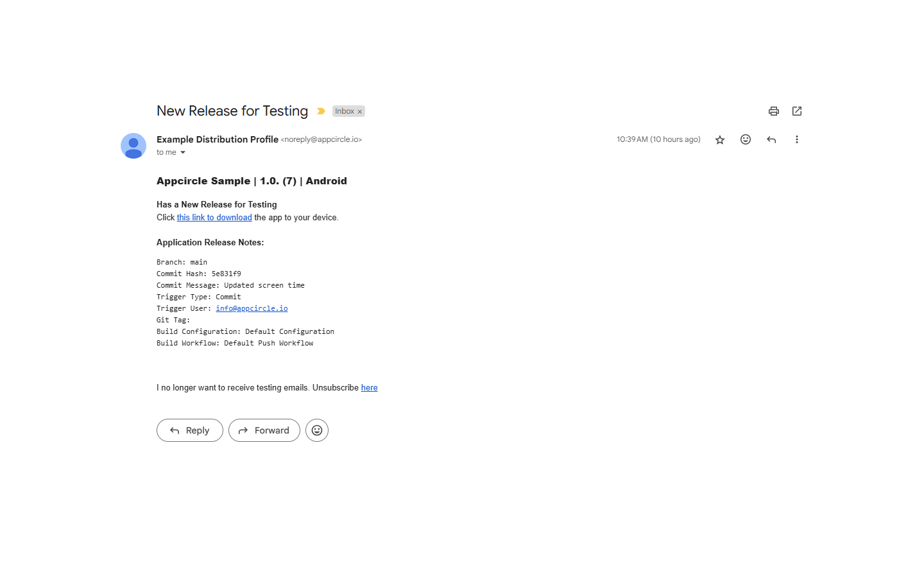
Task: Click the 10:39 AM timestamp
Action: click(658, 139)
